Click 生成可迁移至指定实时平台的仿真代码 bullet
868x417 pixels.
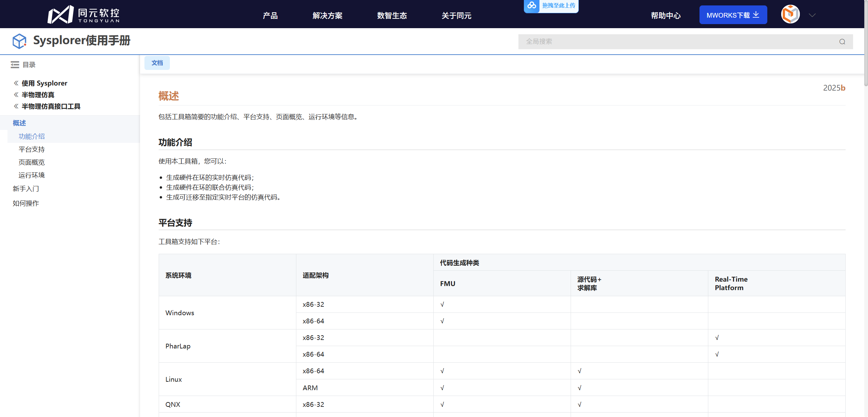coord(223,197)
